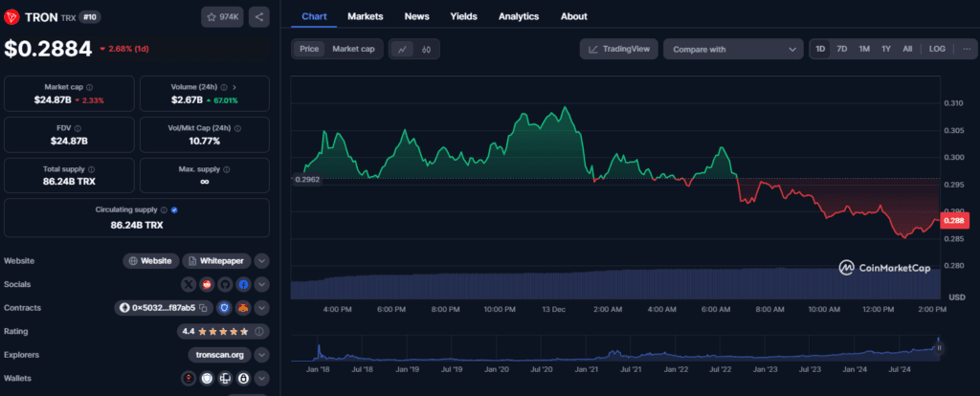980x396 pixels.
Task: Open the Website link button
Action: coord(150,261)
